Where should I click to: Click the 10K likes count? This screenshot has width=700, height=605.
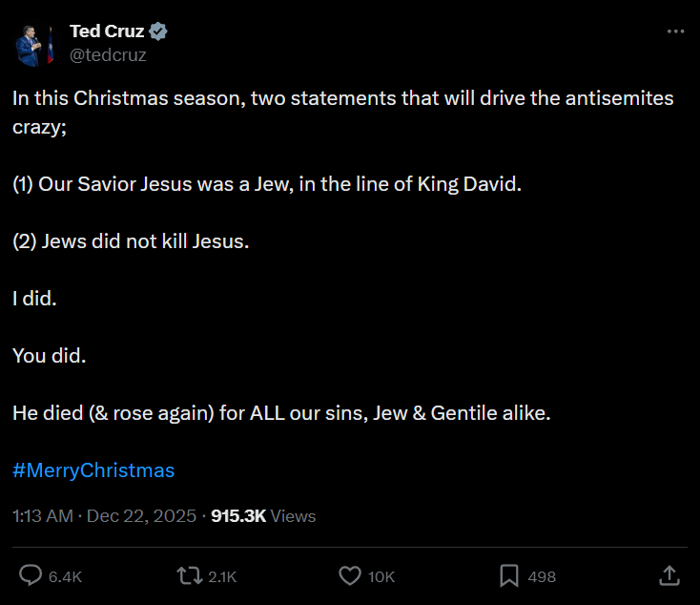click(x=381, y=576)
